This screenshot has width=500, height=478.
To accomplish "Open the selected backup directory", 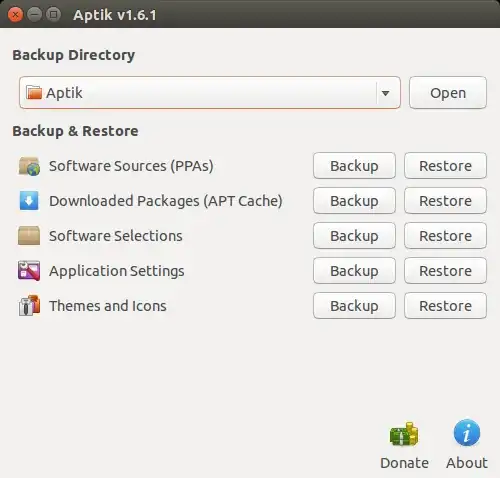I will (448, 93).
